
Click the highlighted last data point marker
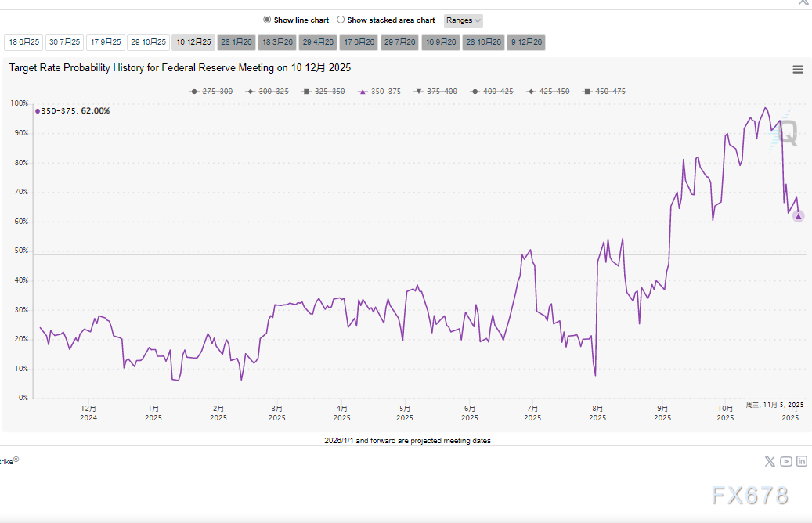[798, 216]
